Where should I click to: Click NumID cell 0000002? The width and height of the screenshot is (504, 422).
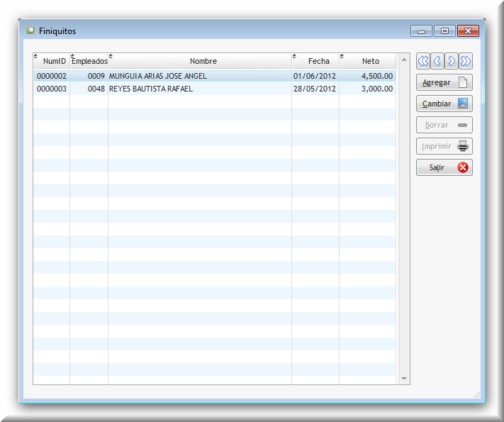point(52,76)
